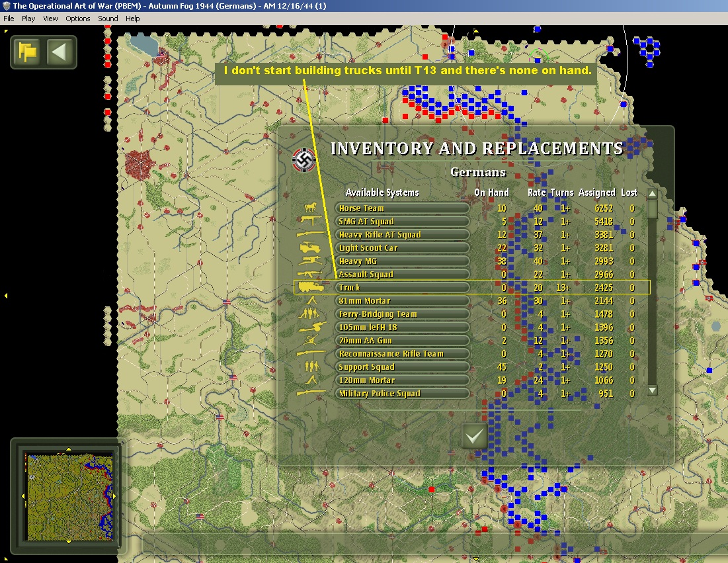This screenshot has width=728, height=563.
Task: Click minimap bottom scroll arrow
Action: point(69,542)
